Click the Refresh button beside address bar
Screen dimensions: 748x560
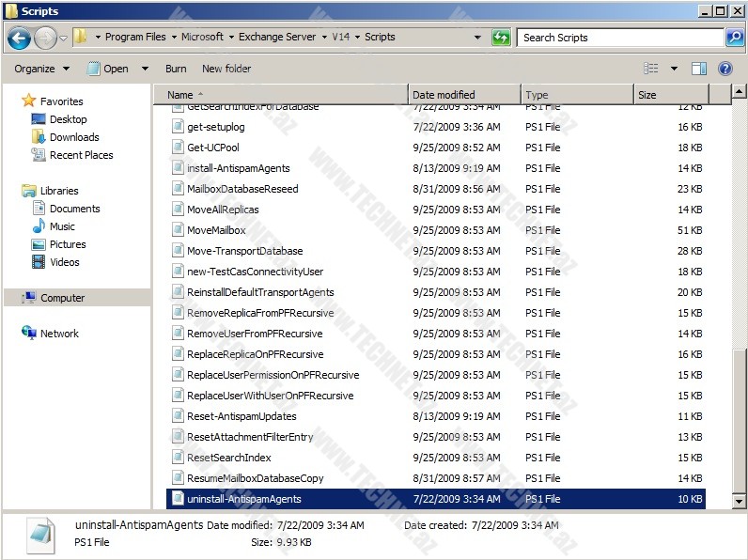pos(501,38)
